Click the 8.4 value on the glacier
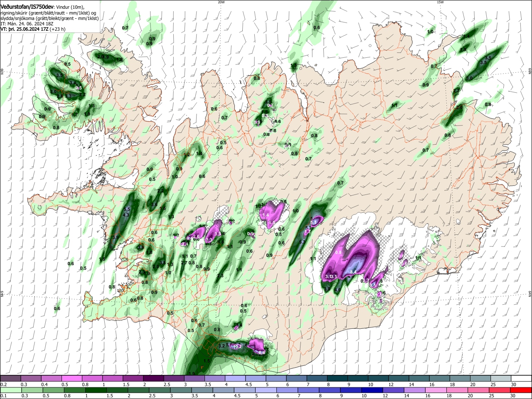Viewport: 532px width, 399px height. click(x=354, y=272)
